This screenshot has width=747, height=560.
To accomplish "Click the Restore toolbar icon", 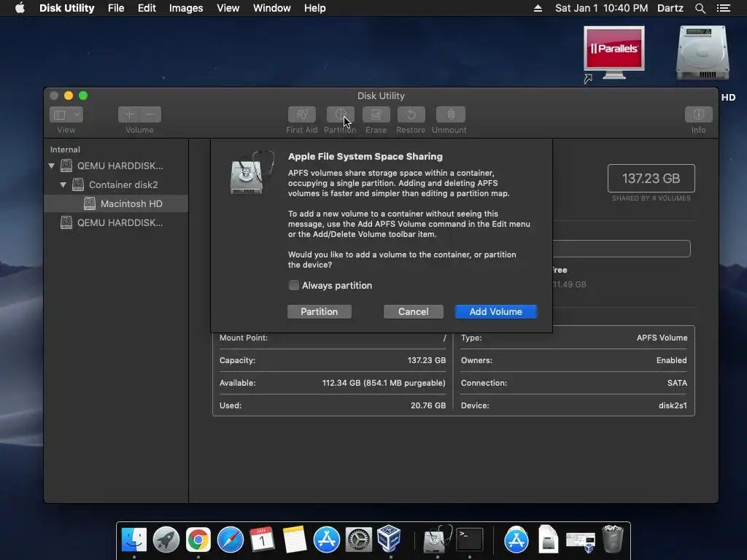I will tap(411, 114).
